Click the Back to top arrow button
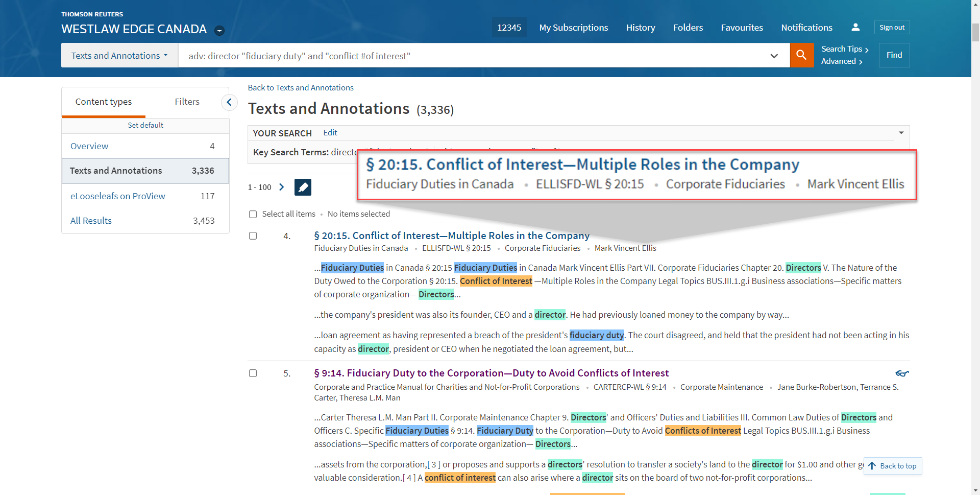 893,466
